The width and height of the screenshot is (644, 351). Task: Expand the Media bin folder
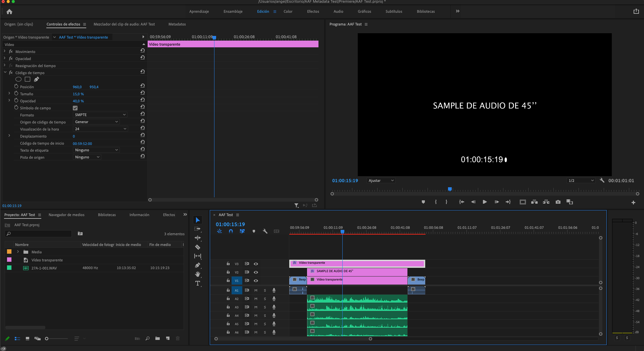18,252
